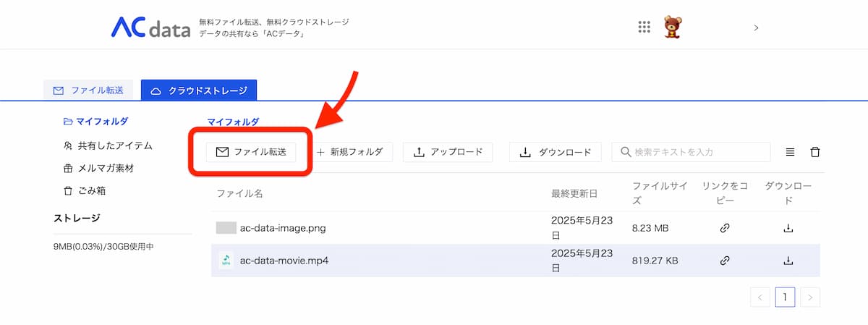This screenshot has width=868, height=325.
Task: Copy link for ac-data-image.png
Action: pos(725,228)
